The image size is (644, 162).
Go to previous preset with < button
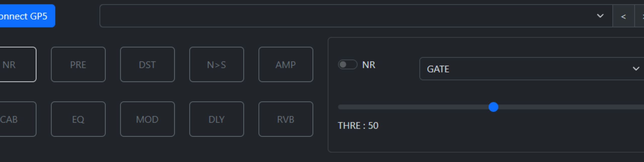(623, 17)
